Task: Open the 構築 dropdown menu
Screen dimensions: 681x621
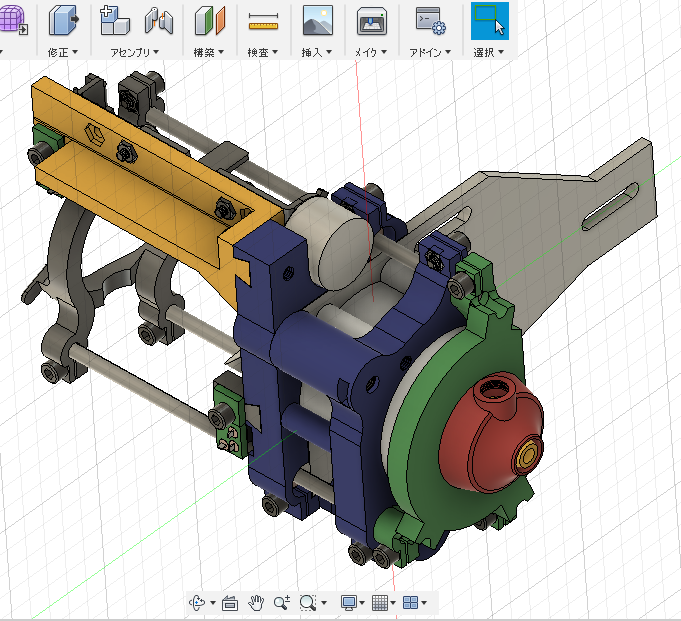Action: coord(208,53)
